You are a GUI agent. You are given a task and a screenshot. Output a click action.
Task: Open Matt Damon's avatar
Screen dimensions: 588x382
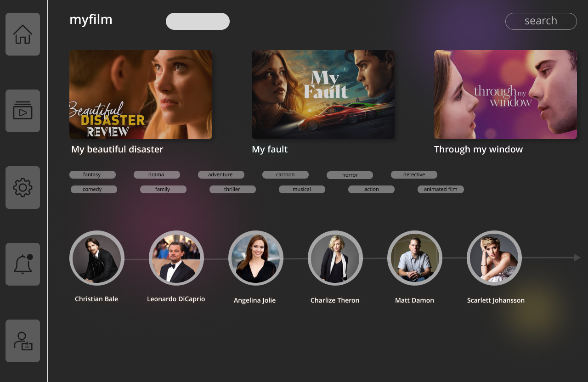[415, 258]
